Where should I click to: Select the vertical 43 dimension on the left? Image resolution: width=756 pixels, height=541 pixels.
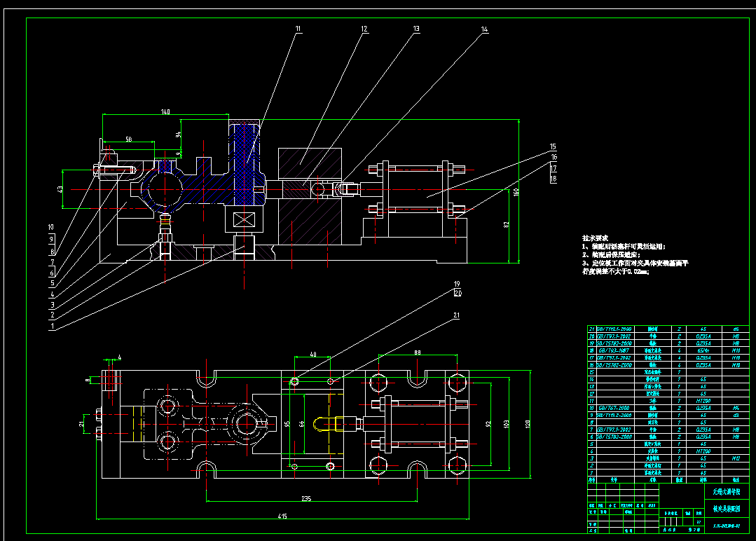tap(60, 189)
